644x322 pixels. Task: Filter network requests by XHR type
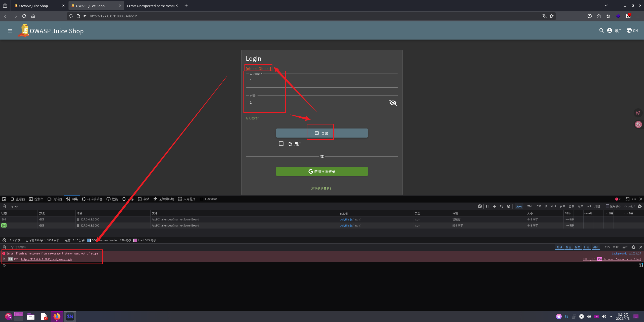pos(553,206)
